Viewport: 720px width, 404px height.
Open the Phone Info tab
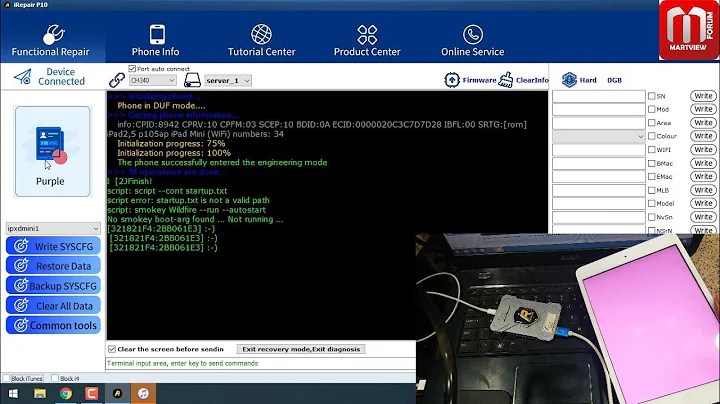coord(156,40)
